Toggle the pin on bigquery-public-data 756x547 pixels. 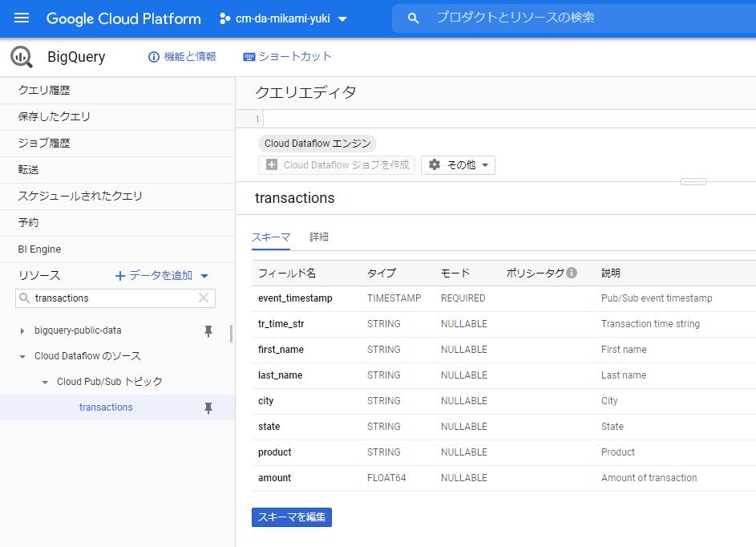(x=208, y=331)
